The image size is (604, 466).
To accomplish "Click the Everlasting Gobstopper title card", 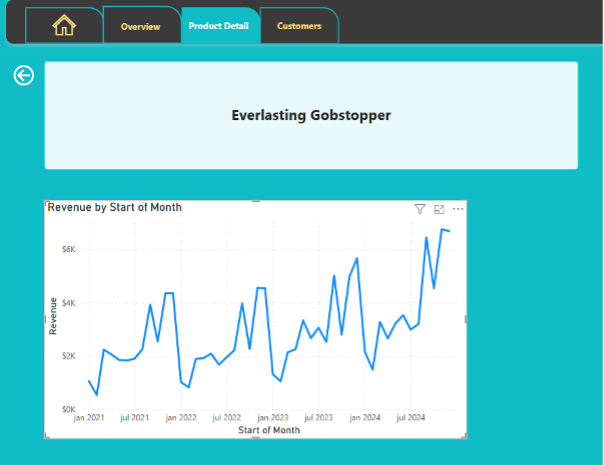I will pos(311,115).
